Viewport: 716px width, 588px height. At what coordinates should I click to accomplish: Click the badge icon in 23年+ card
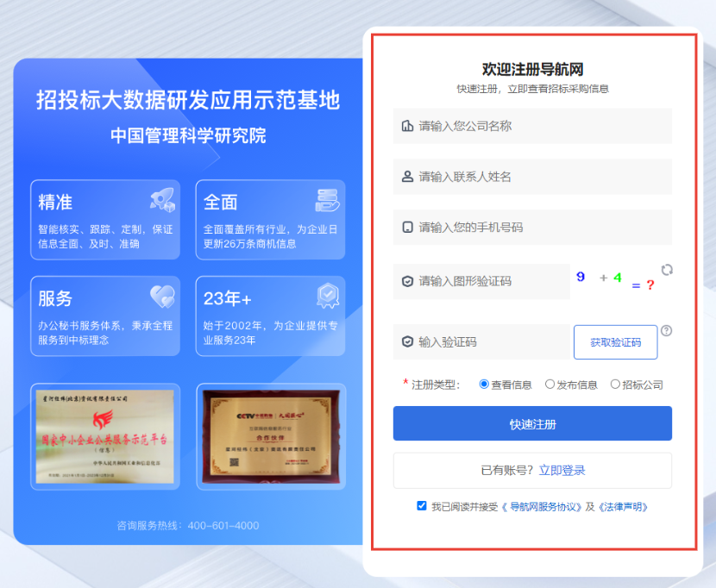pos(327,297)
